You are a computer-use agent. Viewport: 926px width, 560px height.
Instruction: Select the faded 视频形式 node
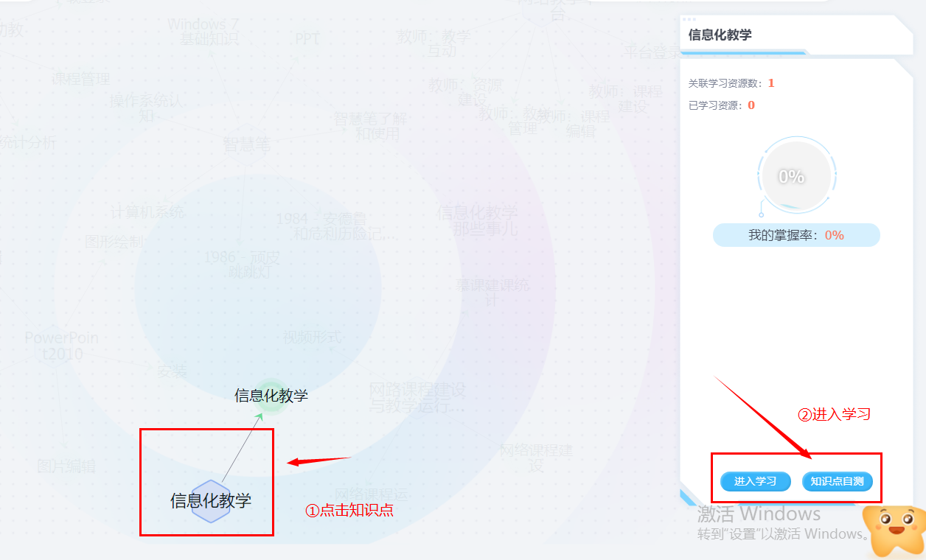(313, 337)
